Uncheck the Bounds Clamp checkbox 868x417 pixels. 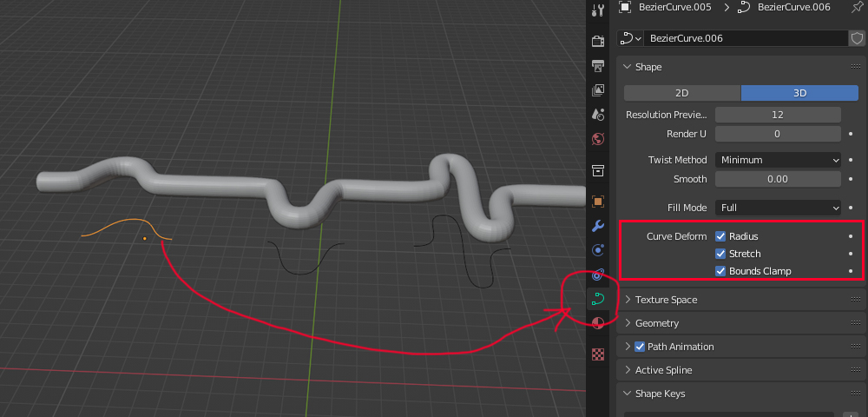click(720, 271)
